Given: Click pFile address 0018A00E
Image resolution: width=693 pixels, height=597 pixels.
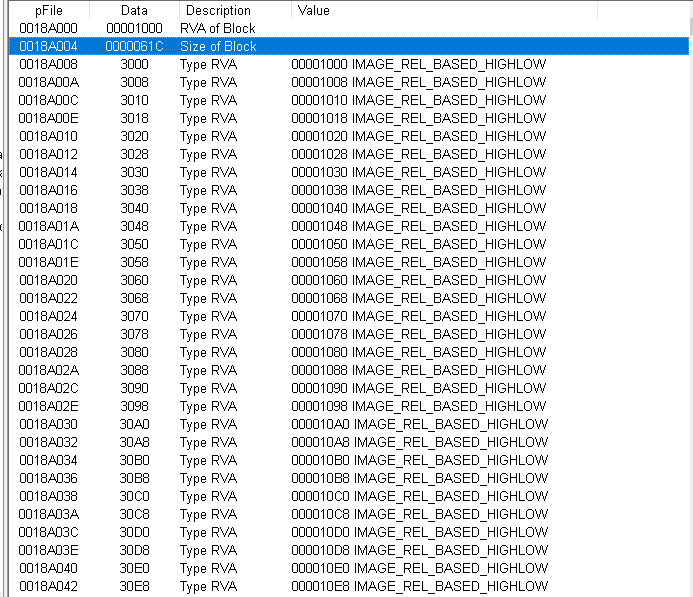Looking at the screenshot, I should (49, 118).
